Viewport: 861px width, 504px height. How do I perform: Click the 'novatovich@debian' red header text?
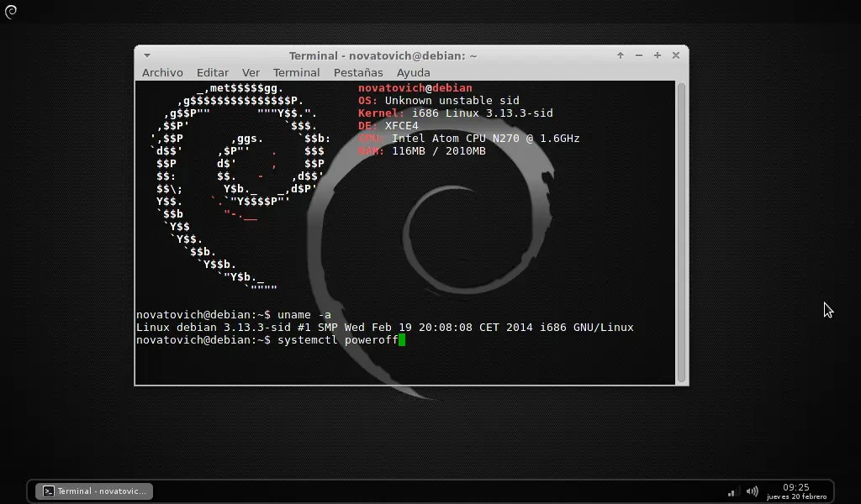coord(415,87)
